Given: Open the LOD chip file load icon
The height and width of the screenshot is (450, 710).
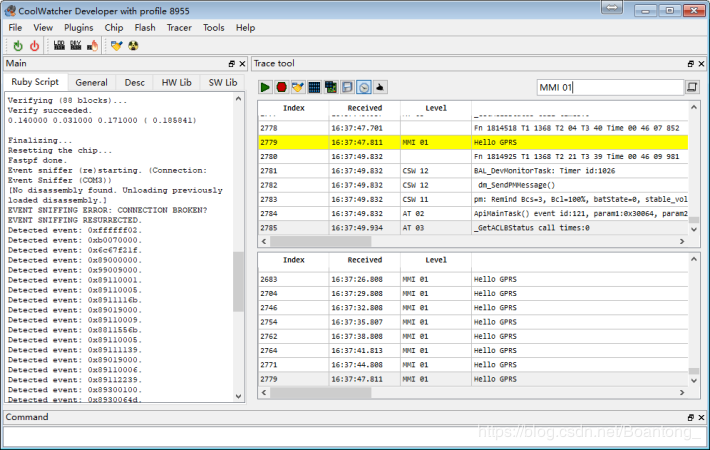Looking at the screenshot, I should (x=59, y=45).
